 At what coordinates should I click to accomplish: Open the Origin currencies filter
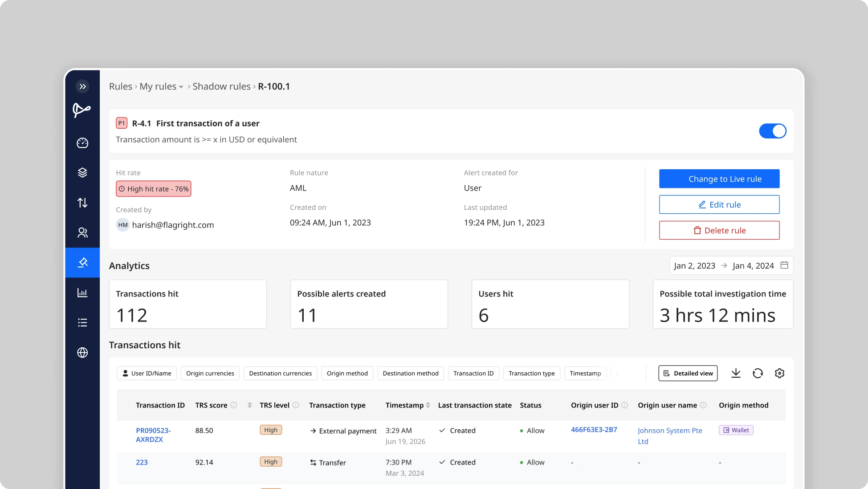click(210, 373)
